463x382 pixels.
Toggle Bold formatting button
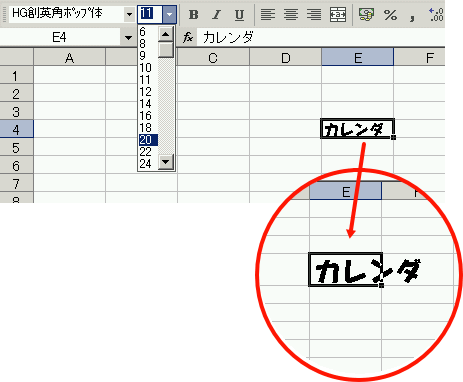193,15
